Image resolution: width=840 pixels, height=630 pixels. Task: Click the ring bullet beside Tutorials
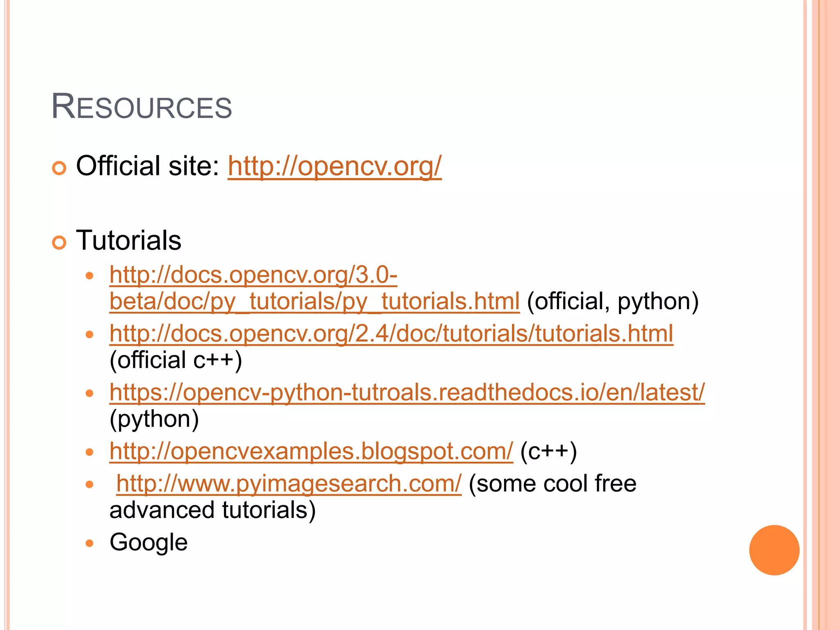tap(59, 243)
